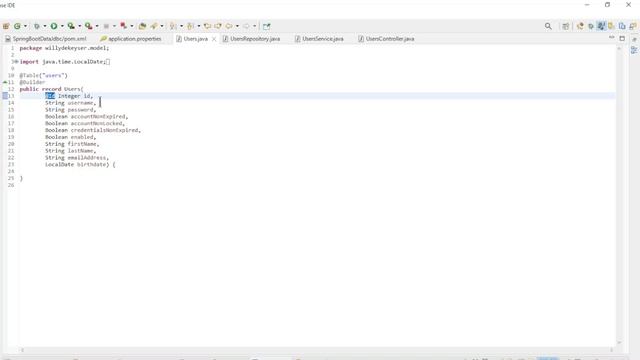Click the horizontal scrollbar left arrow

coord(22,350)
